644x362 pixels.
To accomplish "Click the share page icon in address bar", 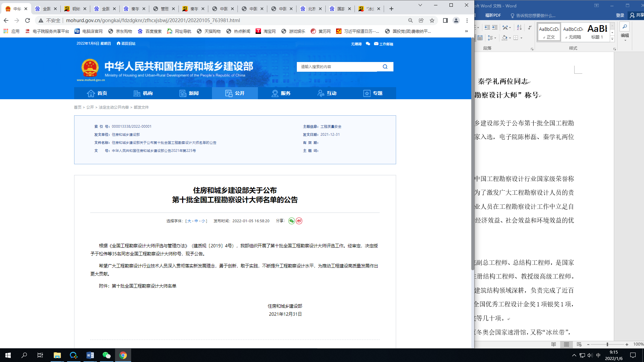I will [421, 20].
